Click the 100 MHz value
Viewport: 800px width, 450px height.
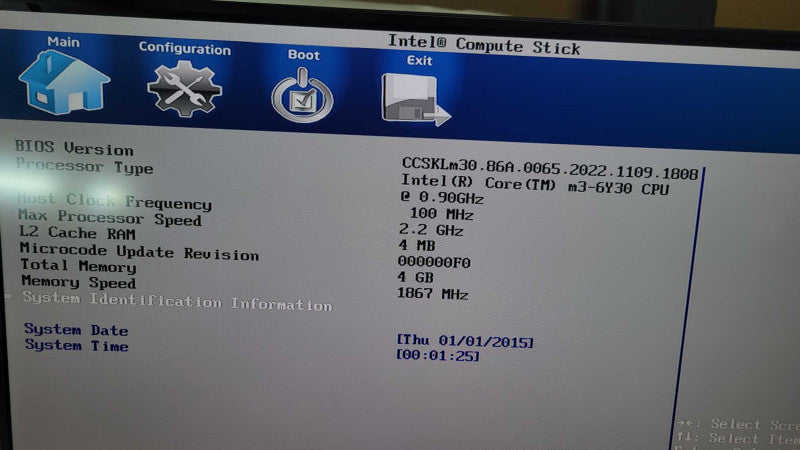(441, 214)
